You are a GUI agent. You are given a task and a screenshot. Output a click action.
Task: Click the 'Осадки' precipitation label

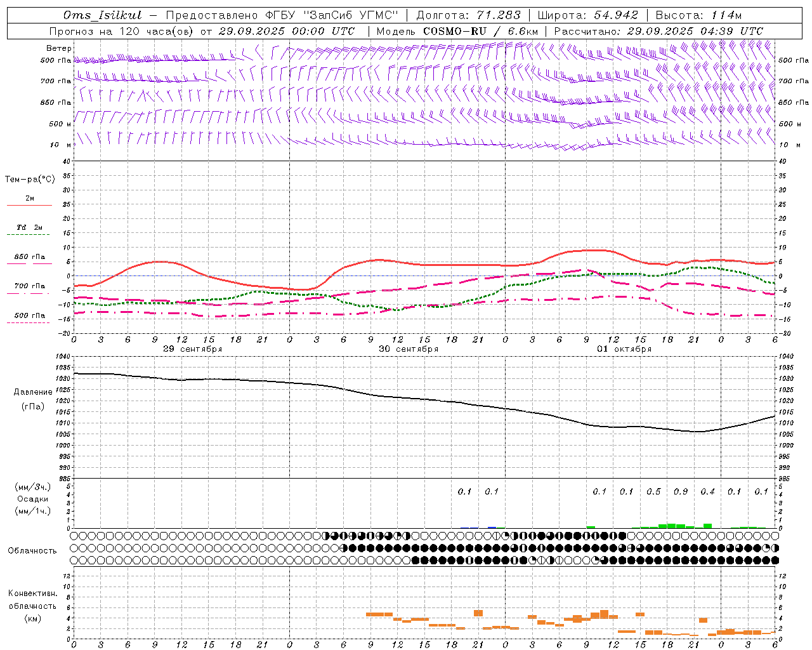coord(33,499)
